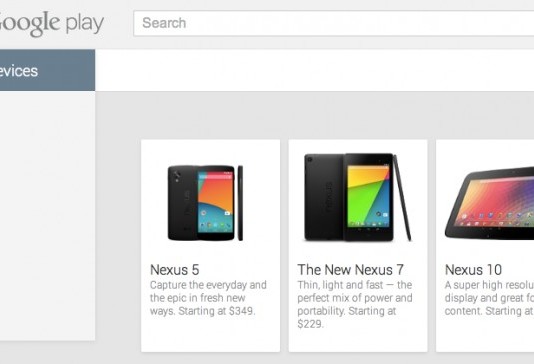534x364 pixels.
Task: Focus the Search input field
Action: (x=334, y=23)
